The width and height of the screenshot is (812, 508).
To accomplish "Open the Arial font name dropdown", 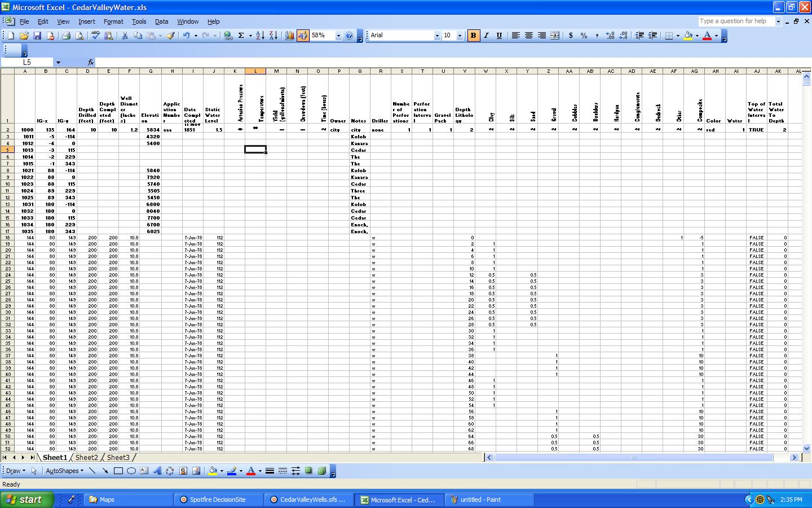I will coord(436,36).
